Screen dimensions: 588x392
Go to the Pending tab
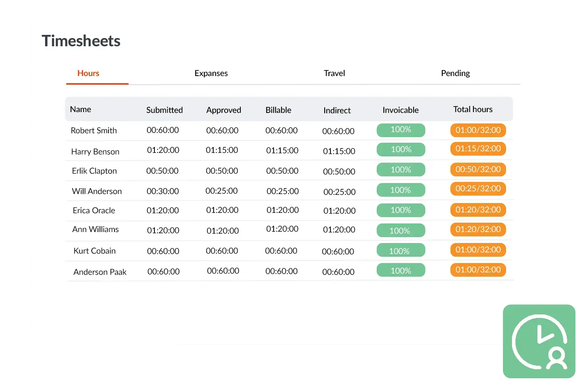coord(455,73)
